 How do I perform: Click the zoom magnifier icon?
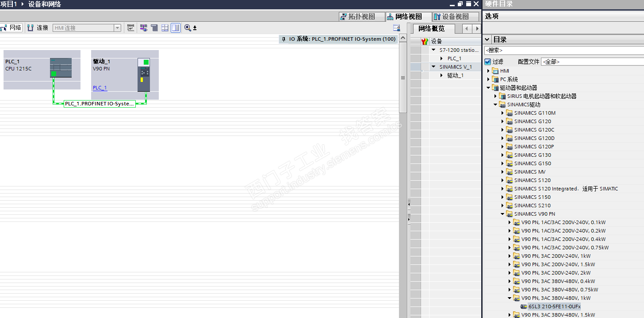pyautogui.click(x=188, y=27)
